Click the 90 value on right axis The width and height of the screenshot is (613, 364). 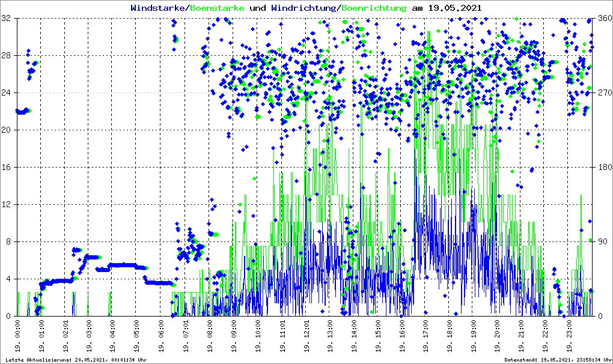(x=601, y=242)
